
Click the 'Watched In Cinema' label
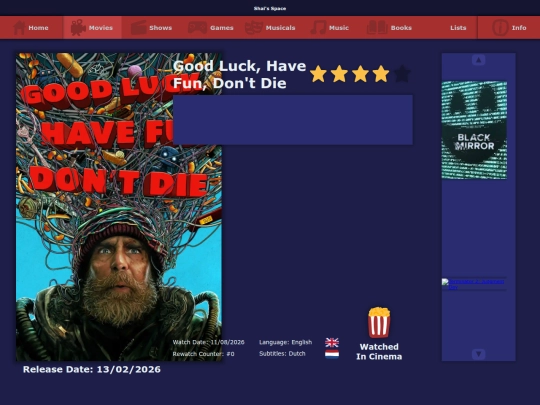pos(379,352)
